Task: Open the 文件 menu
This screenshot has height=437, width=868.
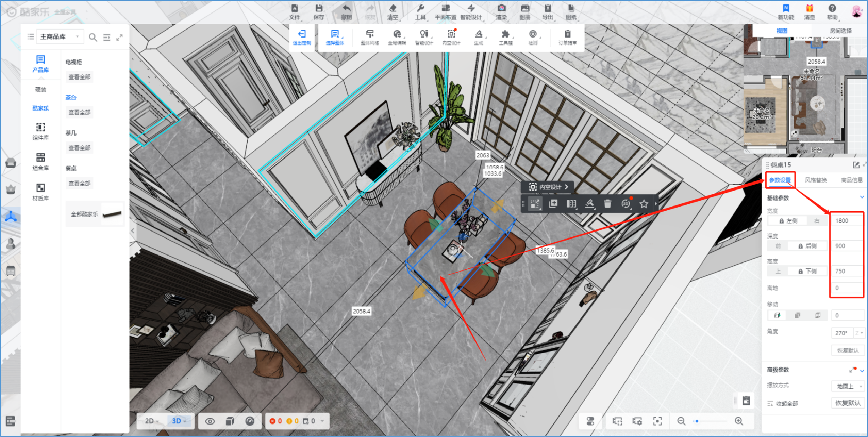Action: pos(295,12)
